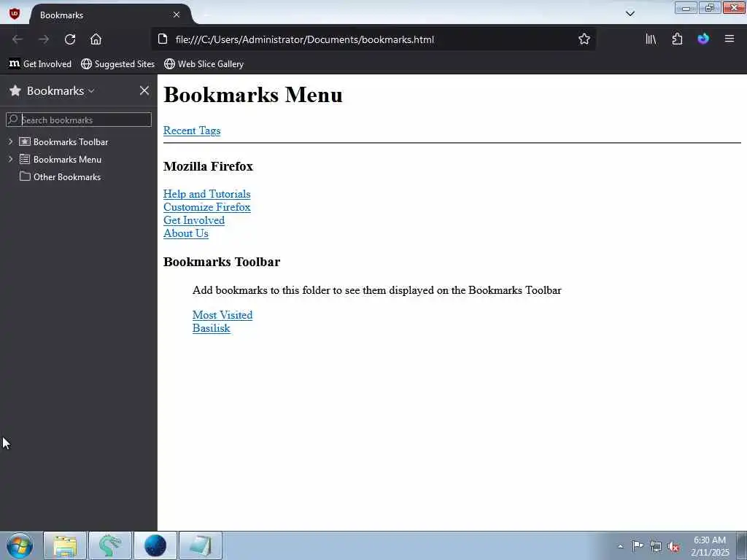This screenshot has width=747, height=560.
Task: Open Get Involved toolbar bookmark
Action: pyautogui.click(x=41, y=64)
